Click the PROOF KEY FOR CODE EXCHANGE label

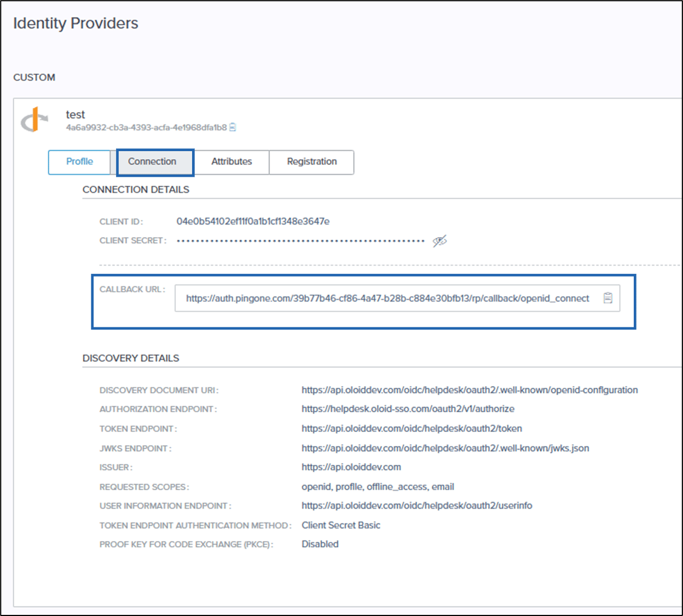(x=186, y=544)
